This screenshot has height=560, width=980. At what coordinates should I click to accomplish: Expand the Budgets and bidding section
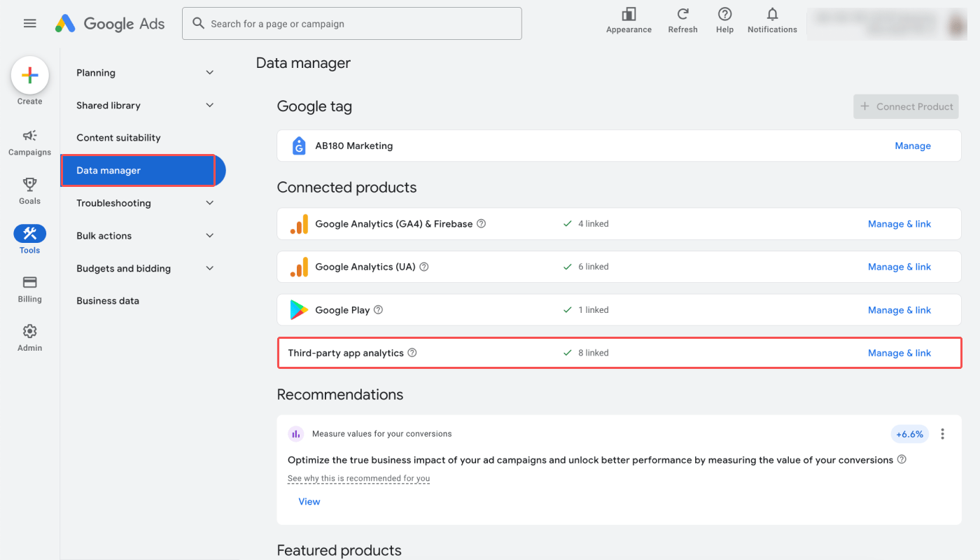[x=146, y=268]
